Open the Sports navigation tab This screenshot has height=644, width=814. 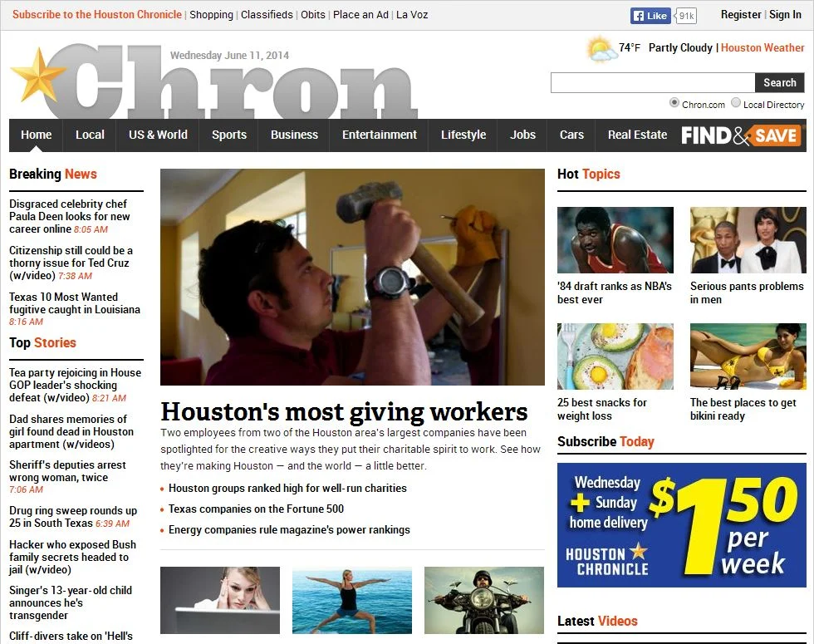229,135
